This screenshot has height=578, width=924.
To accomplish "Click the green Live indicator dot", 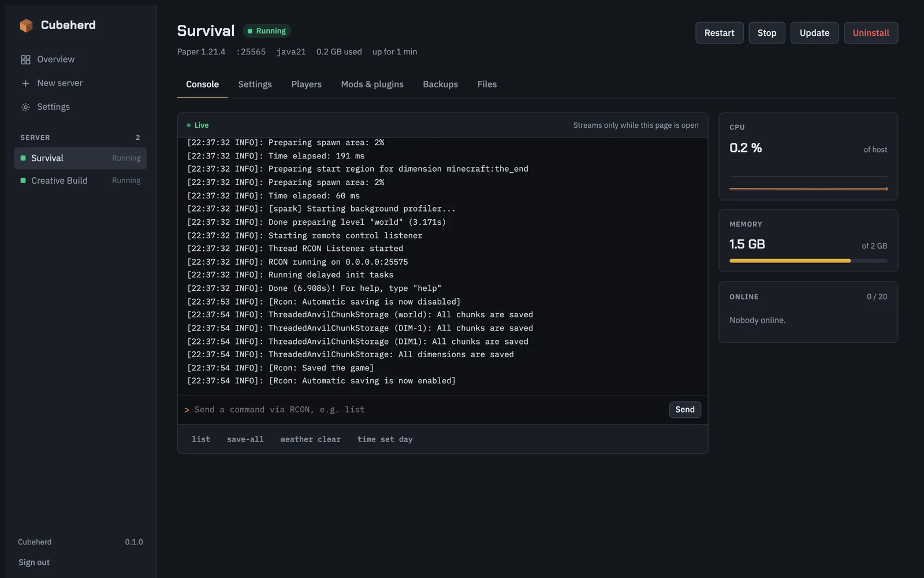I will pyautogui.click(x=189, y=125).
